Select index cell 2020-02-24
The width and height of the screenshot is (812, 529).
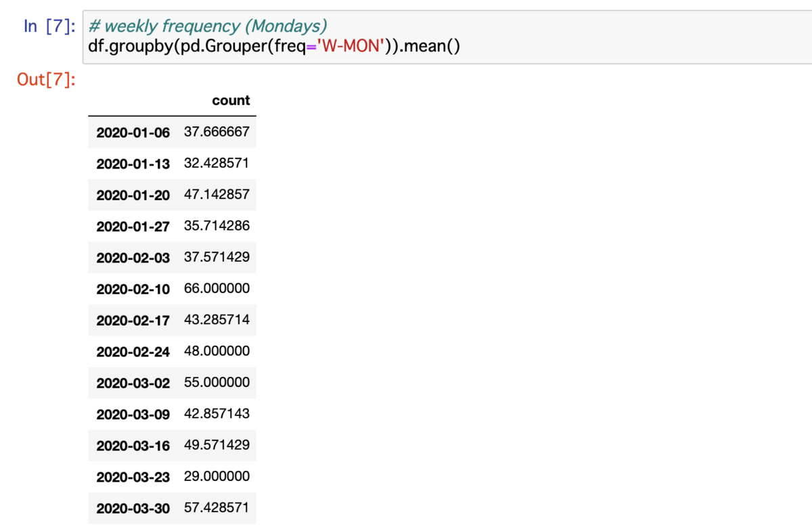133,352
